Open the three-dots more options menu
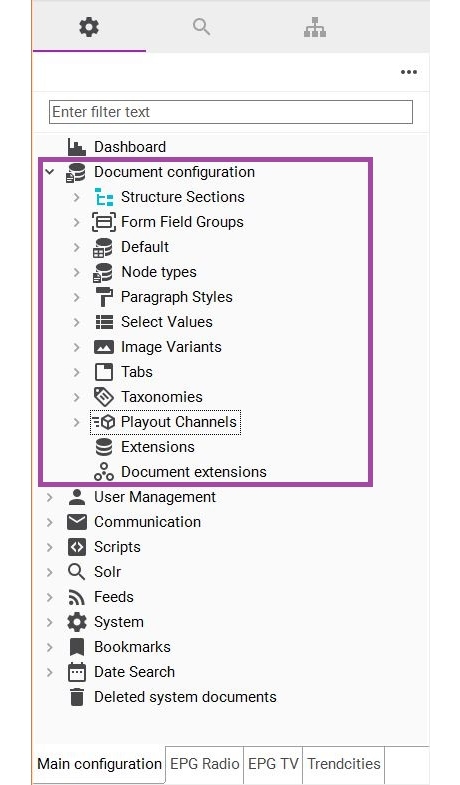460x785 pixels. (408, 72)
